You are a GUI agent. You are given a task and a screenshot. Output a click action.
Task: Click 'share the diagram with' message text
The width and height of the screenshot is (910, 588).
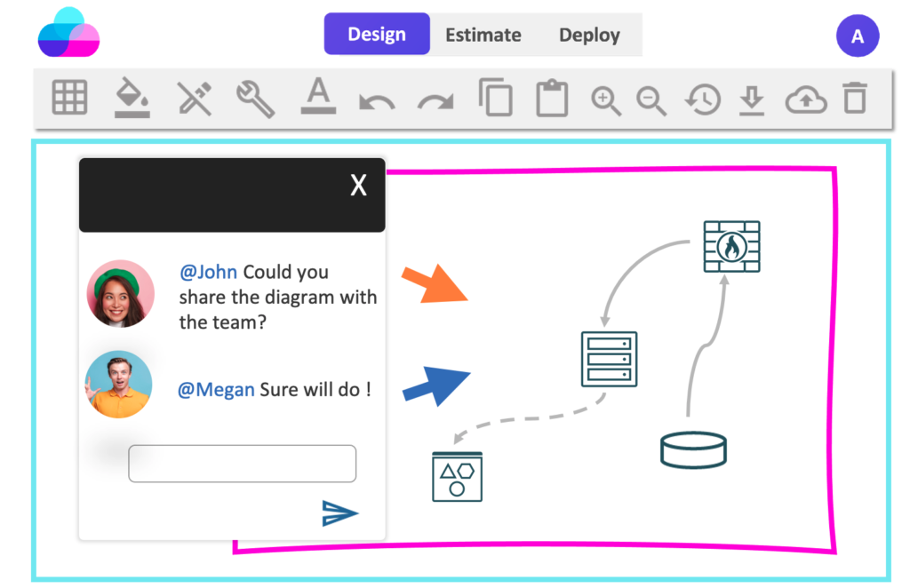pos(278,298)
